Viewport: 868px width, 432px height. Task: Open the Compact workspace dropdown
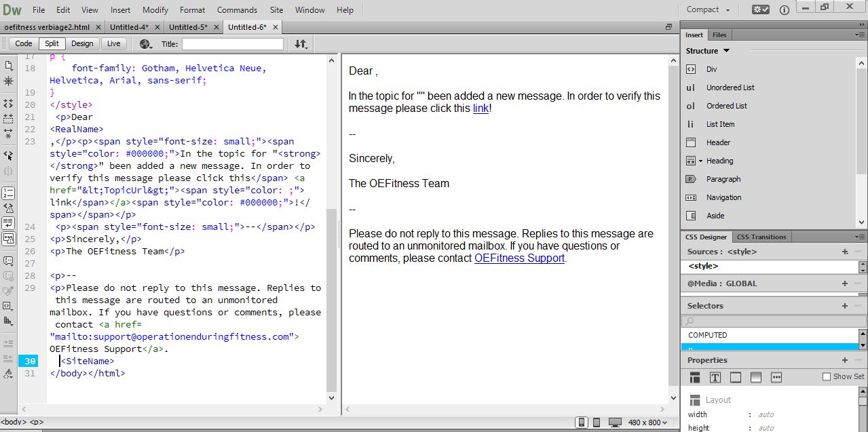pyautogui.click(x=708, y=9)
